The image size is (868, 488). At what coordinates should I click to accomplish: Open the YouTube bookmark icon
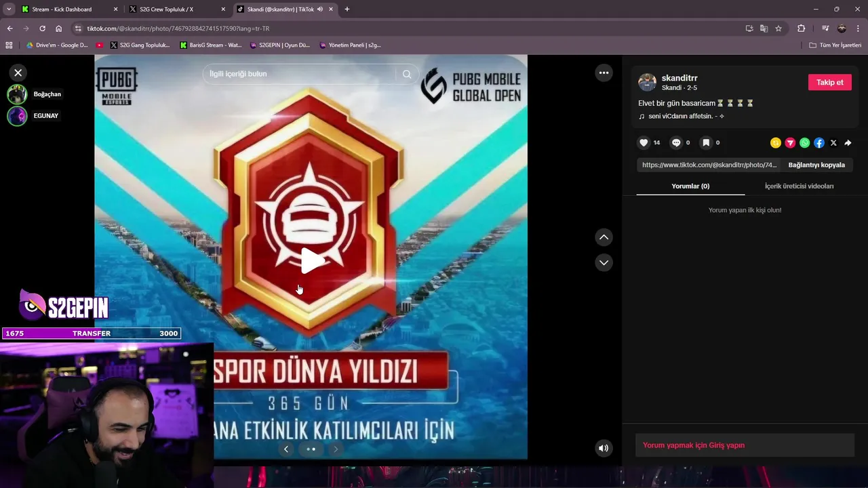[100, 45]
